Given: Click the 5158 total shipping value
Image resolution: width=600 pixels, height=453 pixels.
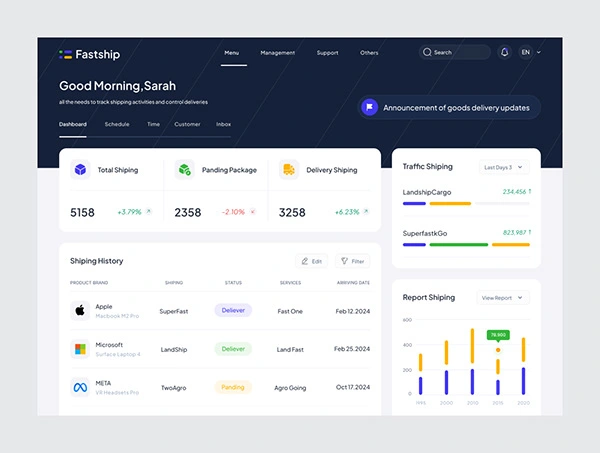Looking at the screenshot, I should click(x=82, y=212).
